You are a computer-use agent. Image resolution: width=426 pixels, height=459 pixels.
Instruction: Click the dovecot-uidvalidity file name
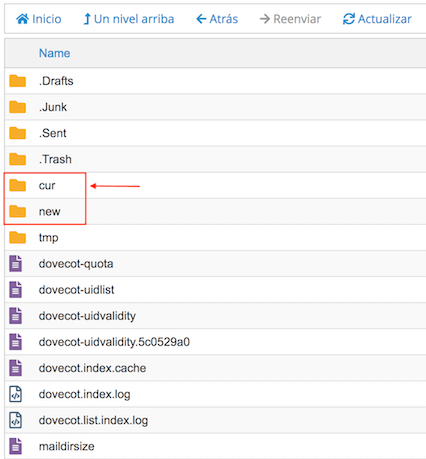click(x=87, y=316)
